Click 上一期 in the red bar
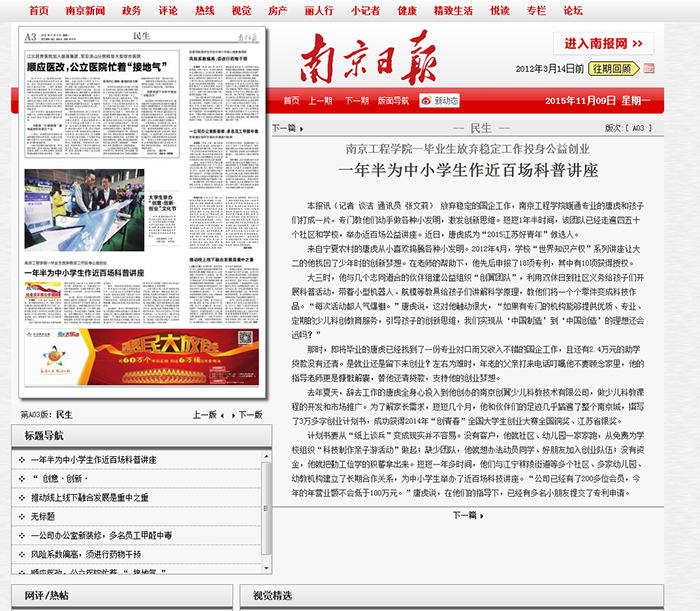The image size is (700, 611). [320, 101]
